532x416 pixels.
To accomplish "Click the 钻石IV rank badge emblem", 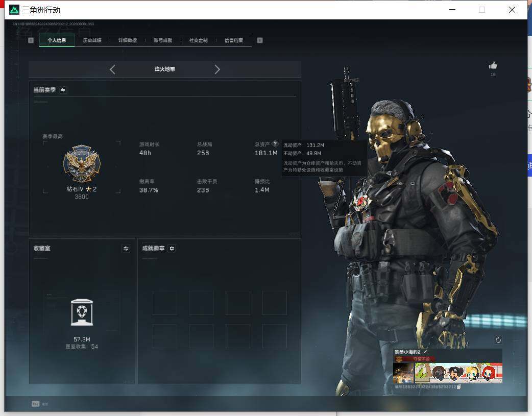I will click(x=82, y=164).
